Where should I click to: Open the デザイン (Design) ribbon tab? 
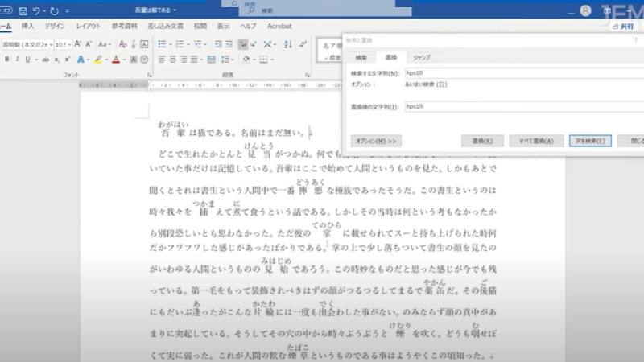pos(55,26)
